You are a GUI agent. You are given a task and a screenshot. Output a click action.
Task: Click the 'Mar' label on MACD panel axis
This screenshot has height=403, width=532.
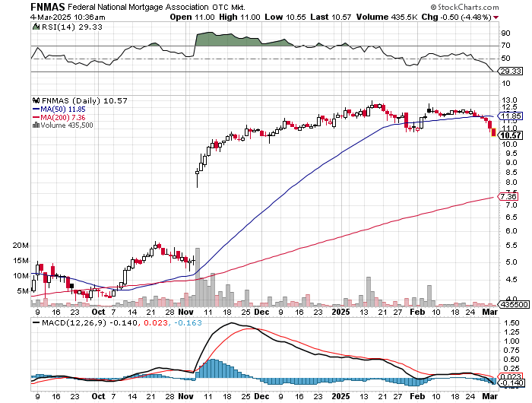pyautogui.click(x=490, y=396)
